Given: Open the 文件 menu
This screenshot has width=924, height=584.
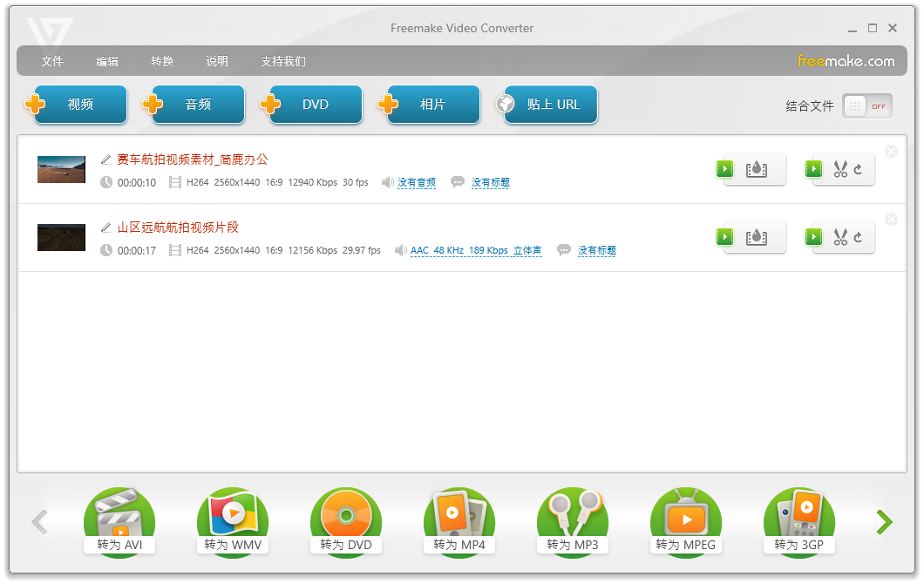Looking at the screenshot, I should [x=51, y=61].
